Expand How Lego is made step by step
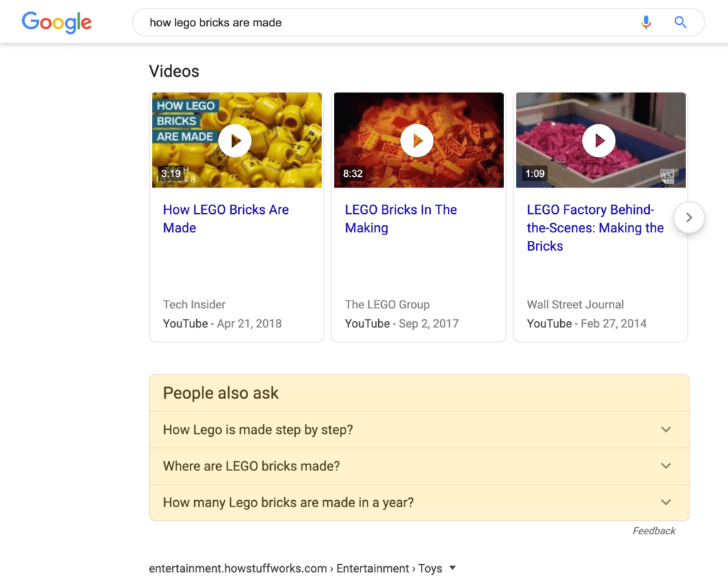The height and width of the screenshot is (579, 728). [x=419, y=430]
